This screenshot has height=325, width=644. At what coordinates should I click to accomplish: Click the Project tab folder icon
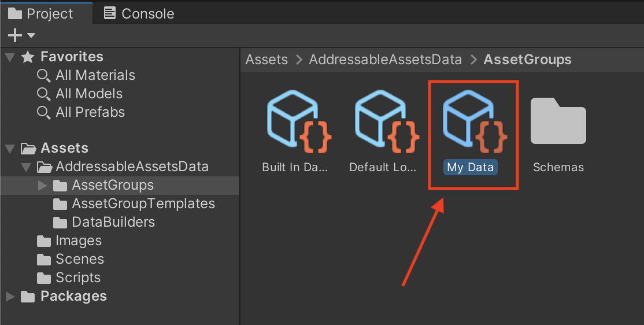pos(15,13)
